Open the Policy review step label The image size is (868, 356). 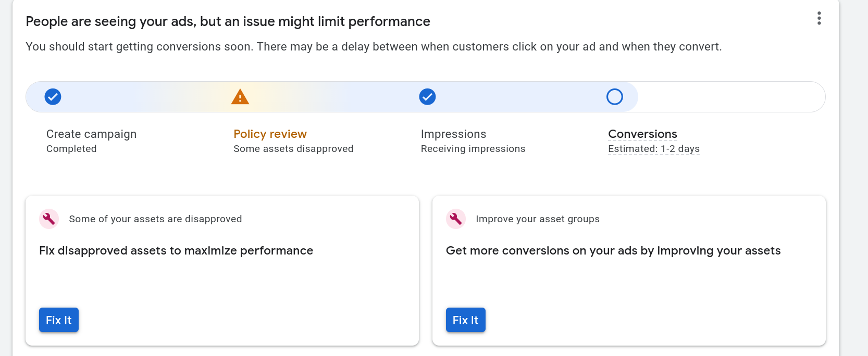[x=270, y=134]
